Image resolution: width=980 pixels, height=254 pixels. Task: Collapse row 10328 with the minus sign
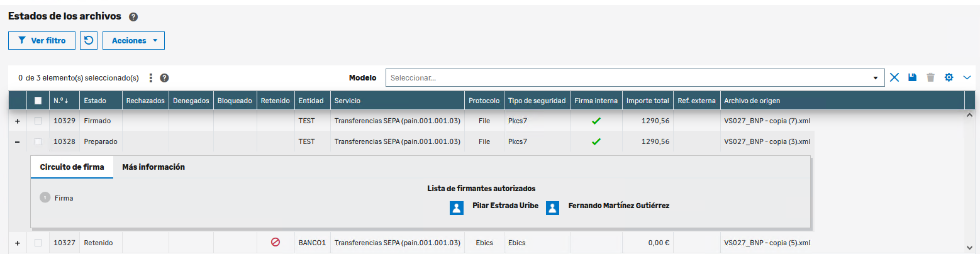[x=17, y=142]
